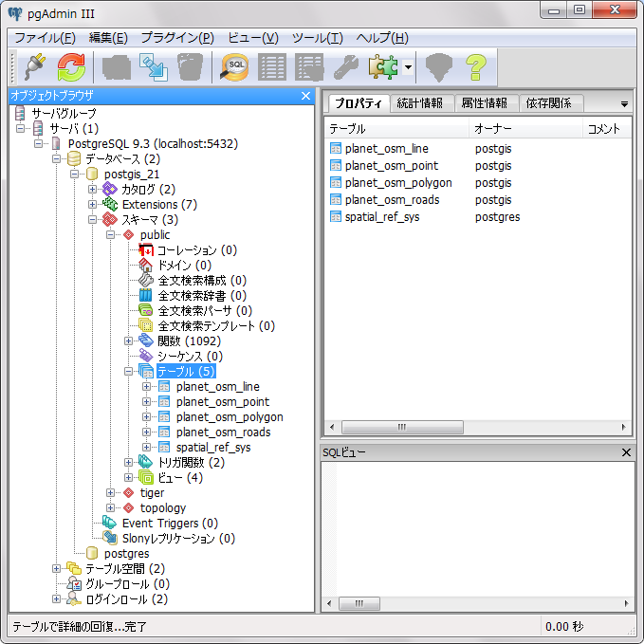Select the シーケンス (0) icon

[146, 356]
